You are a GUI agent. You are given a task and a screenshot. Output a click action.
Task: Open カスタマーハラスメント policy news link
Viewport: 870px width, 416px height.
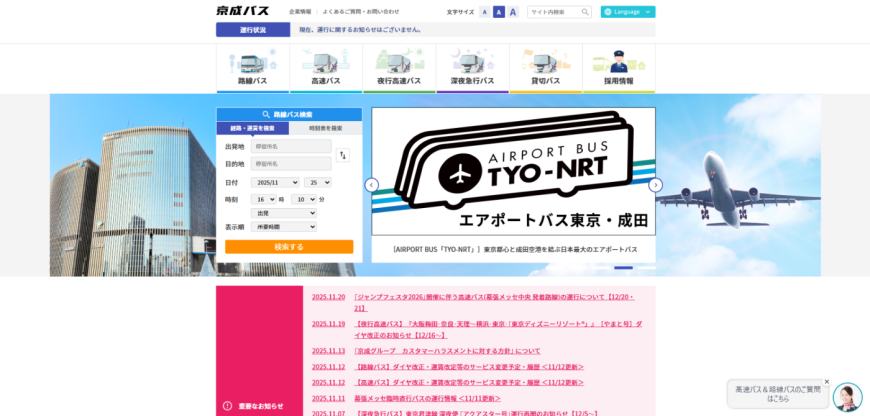click(447, 351)
